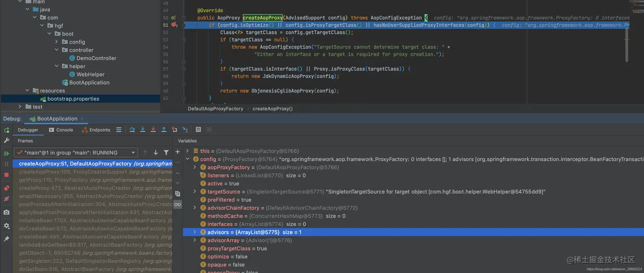This screenshot has width=644, height=273.
Task: Pin the debug tab
Action: [x=6, y=239]
